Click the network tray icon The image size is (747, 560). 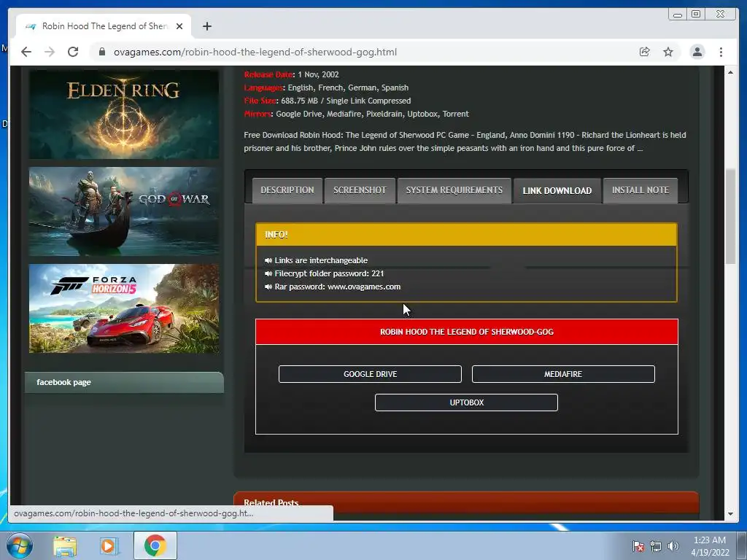[656, 546]
